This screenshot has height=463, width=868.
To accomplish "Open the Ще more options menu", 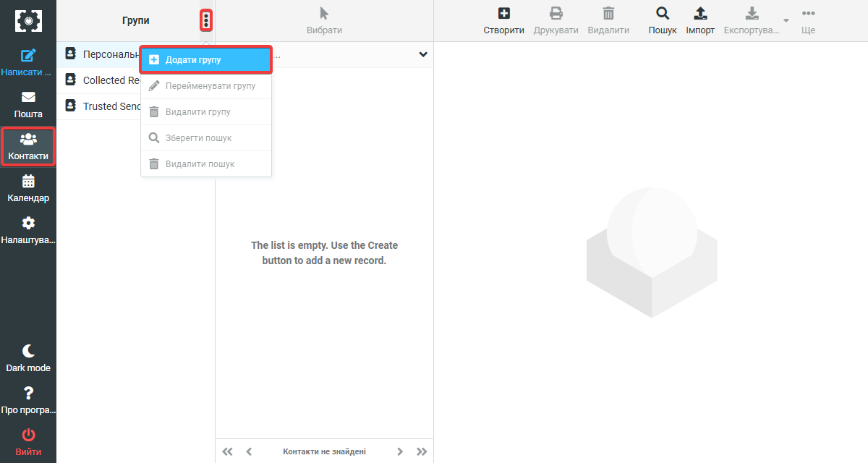I will 808,20.
